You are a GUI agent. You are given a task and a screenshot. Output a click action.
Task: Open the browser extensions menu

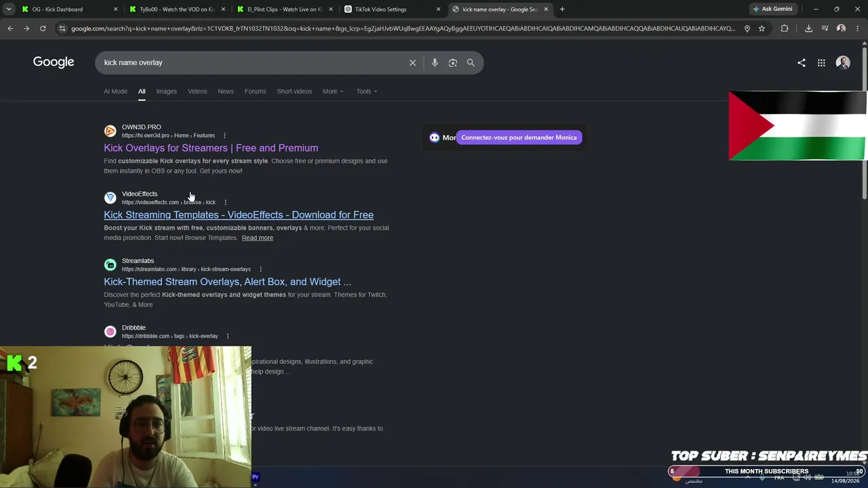(785, 28)
